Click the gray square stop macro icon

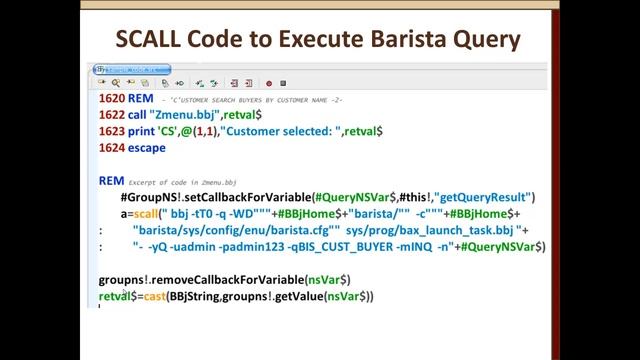tap(283, 83)
